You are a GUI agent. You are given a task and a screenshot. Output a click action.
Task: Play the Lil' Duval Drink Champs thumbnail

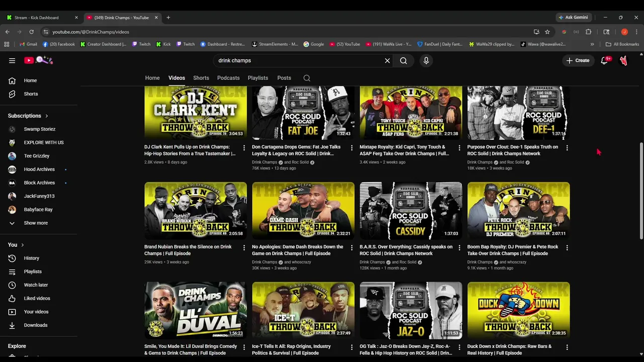[196, 311]
